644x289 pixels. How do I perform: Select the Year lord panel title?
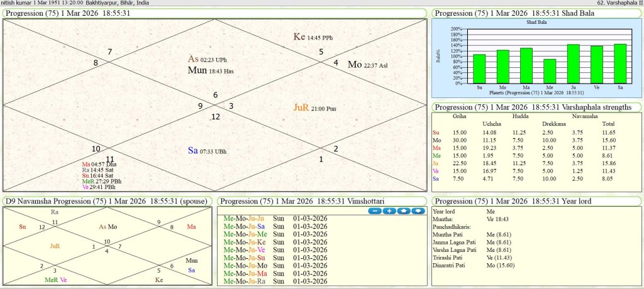coord(513,201)
